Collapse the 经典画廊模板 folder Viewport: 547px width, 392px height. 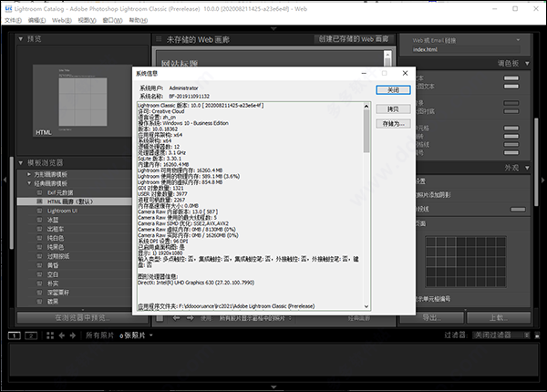click(29, 183)
